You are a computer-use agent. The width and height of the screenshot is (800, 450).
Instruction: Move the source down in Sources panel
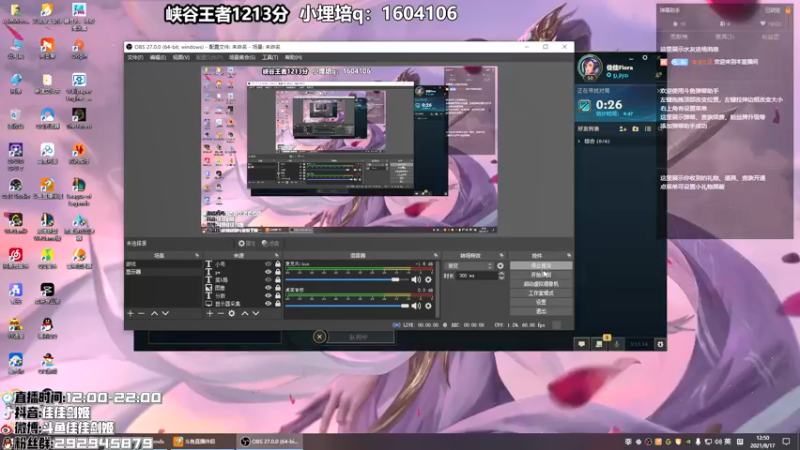click(256, 313)
